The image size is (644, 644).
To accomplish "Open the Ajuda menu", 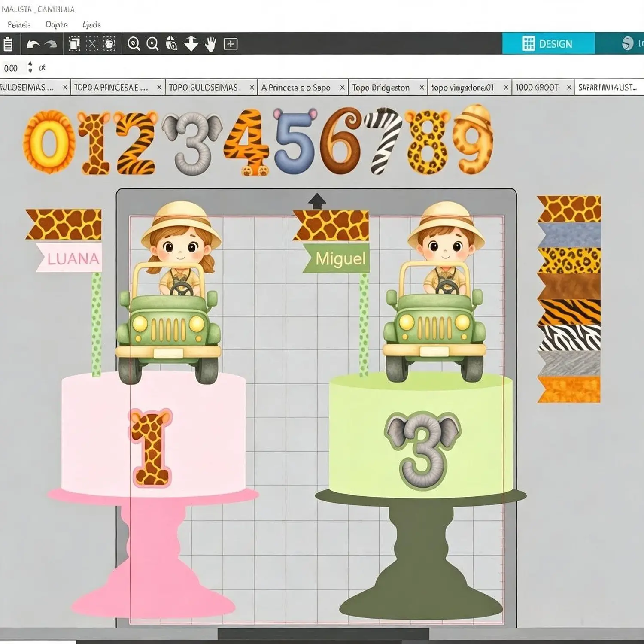I will (91, 25).
